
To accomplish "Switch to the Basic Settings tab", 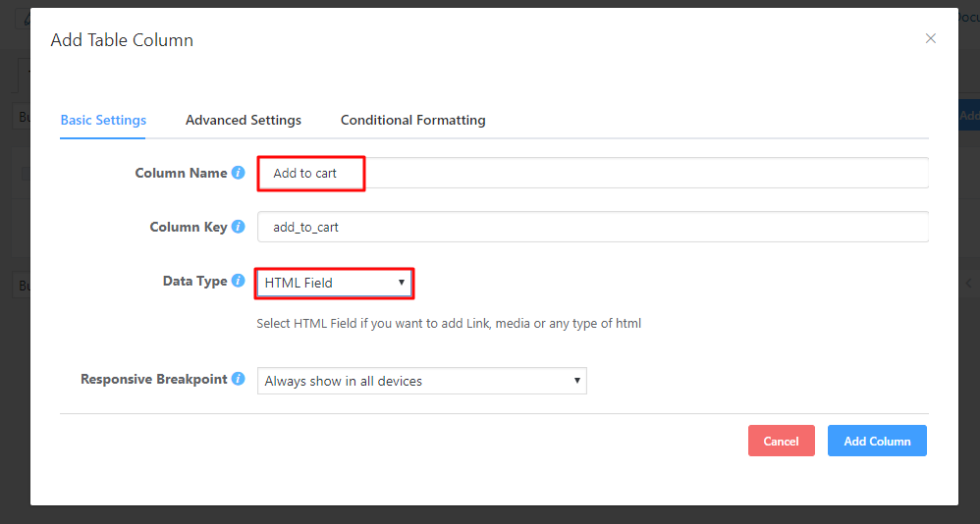I will 103,120.
